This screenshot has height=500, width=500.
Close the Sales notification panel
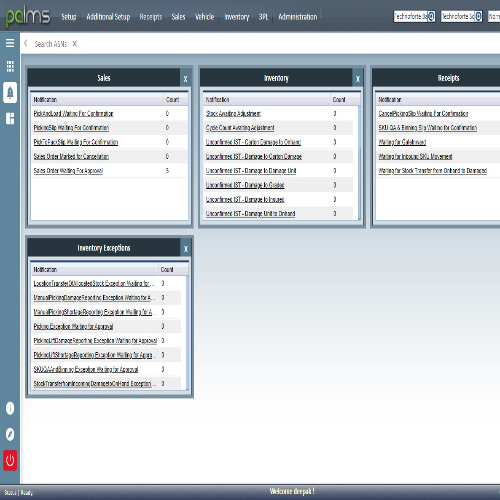pyautogui.click(x=185, y=79)
